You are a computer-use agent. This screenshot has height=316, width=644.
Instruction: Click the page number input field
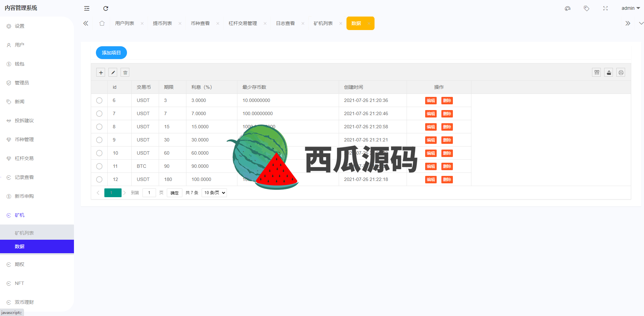149,193
